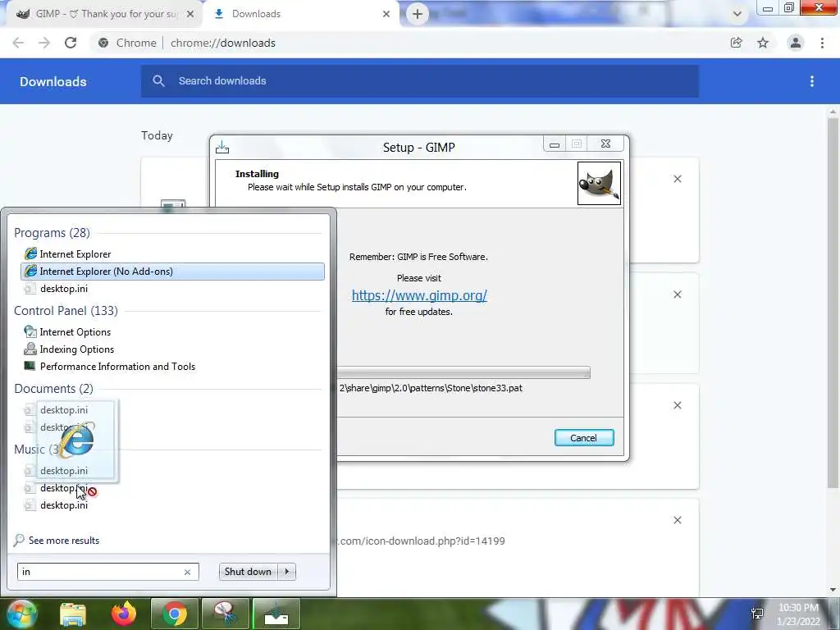Viewport: 840px width, 630px height.
Task: Open a new Chrome tab
Action: coord(418,14)
